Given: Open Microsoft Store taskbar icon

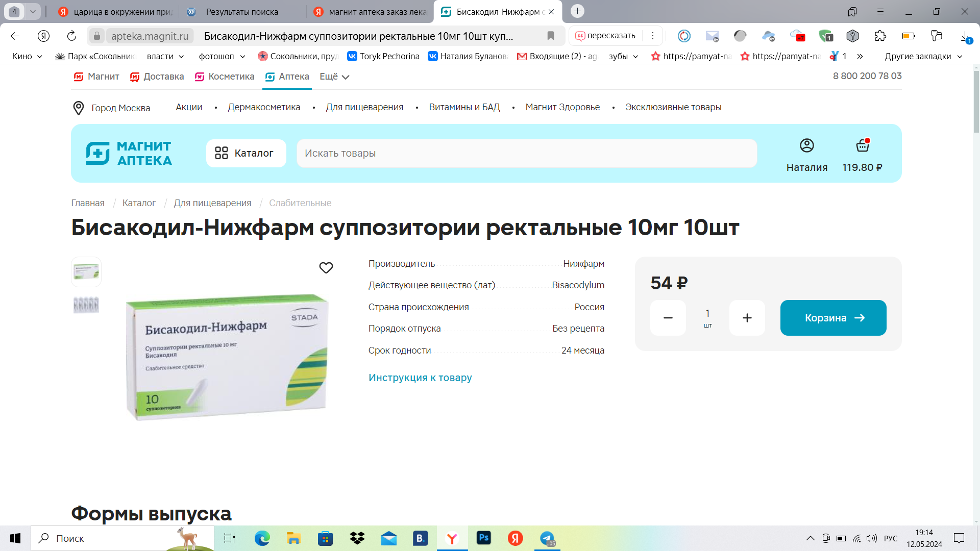Looking at the screenshot, I should click(x=325, y=538).
